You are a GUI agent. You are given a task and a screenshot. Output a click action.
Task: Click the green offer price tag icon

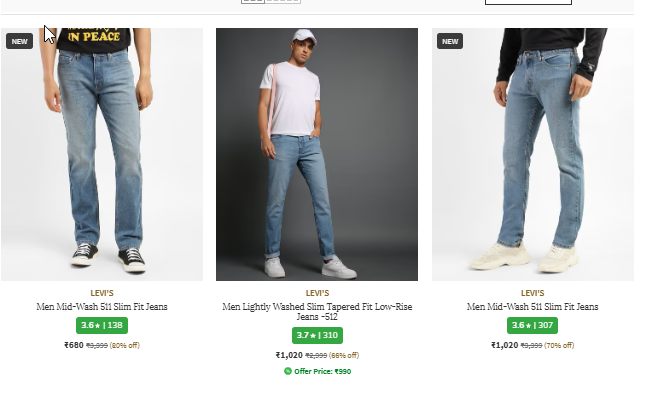point(288,371)
